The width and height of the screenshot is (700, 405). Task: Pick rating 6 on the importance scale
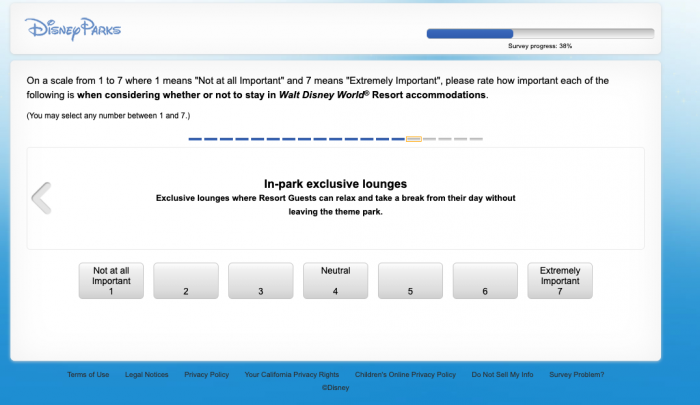coord(485,281)
